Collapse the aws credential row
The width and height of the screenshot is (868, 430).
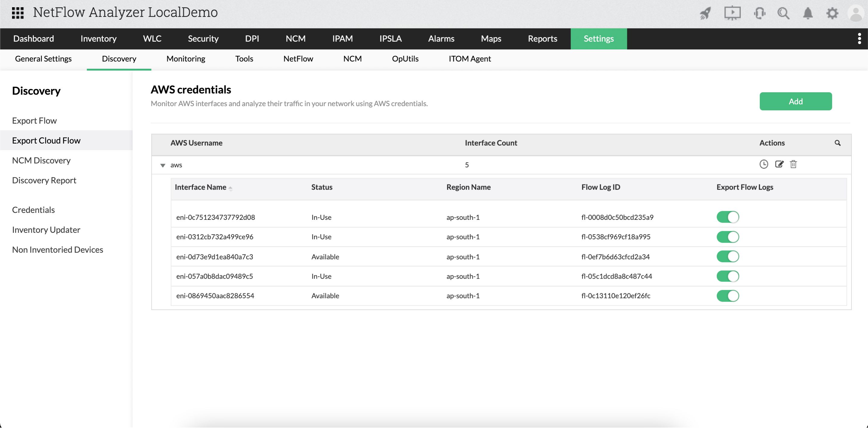pos(163,166)
